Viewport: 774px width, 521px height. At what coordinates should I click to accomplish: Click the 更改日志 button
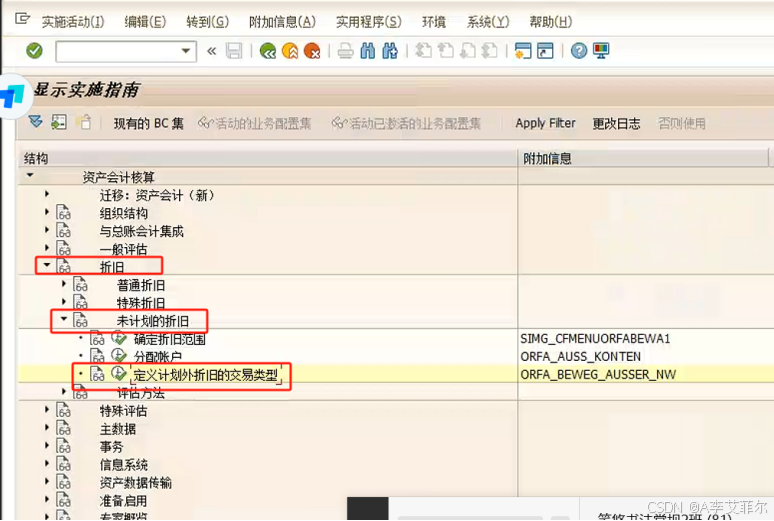pyautogui.click(x=616, y=123)
